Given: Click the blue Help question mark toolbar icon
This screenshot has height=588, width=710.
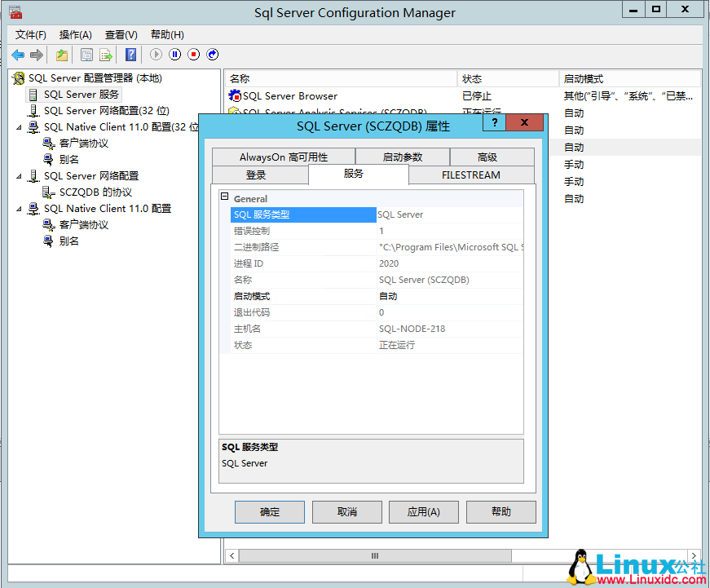Looking at the screenshot, I should click(130, 55).
